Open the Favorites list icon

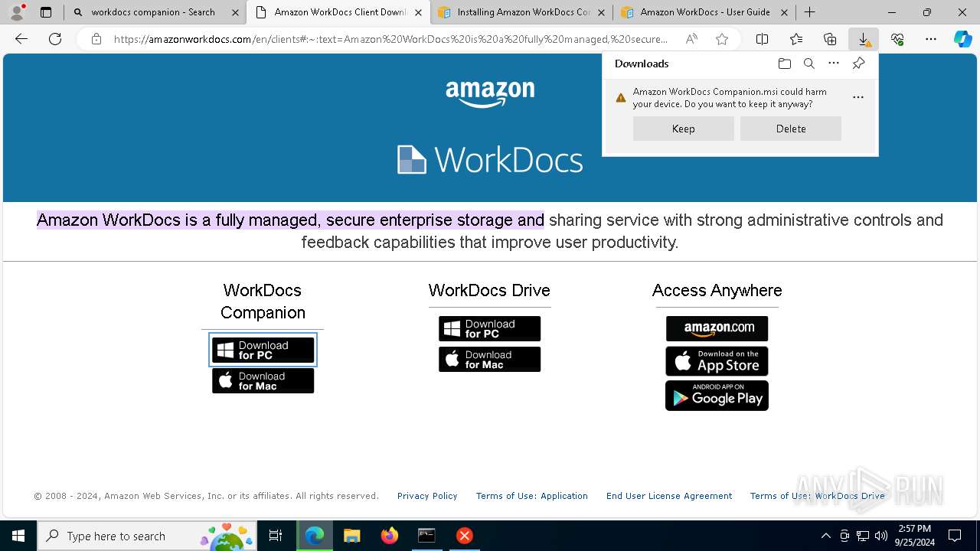[x=796, y=39]
